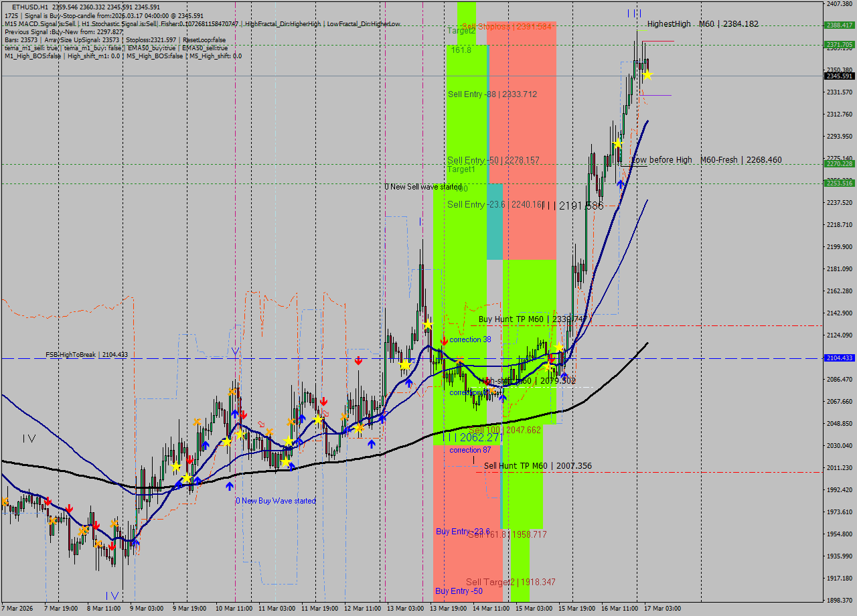This screenshot has height=616, width=857.
Task: Click the '0 New Buy Wave started' text
Action: click(x=275, y=501)
